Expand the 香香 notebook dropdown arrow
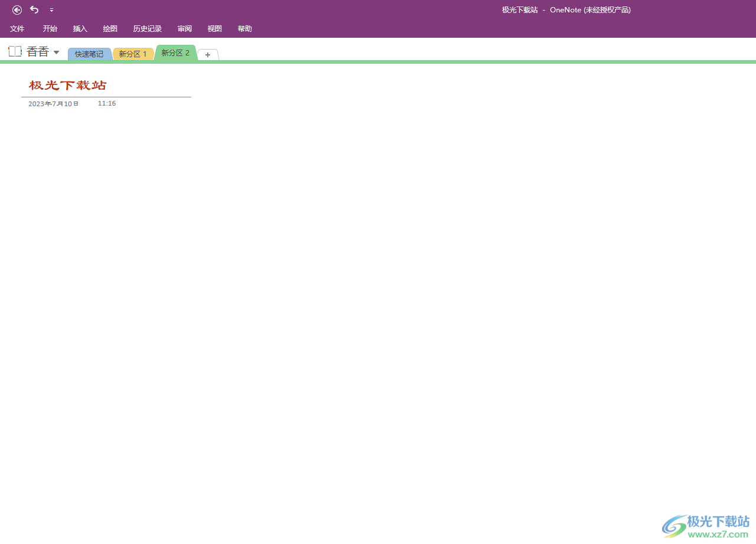Viewport: 756px width, 544px height. click(57, 52)
